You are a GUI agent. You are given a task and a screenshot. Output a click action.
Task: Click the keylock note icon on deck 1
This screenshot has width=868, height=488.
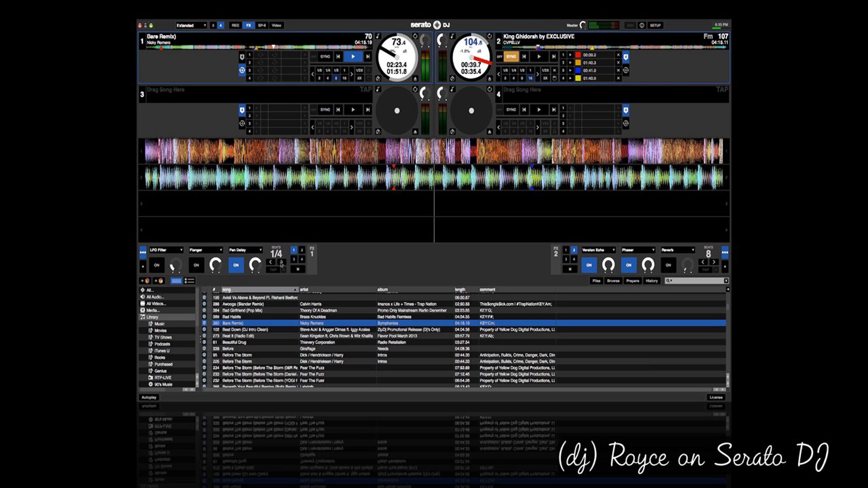click(x=378, y=36)
